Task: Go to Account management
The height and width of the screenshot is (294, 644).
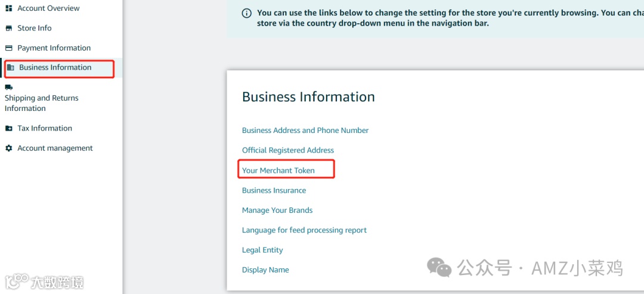Action: coord(55,148)
